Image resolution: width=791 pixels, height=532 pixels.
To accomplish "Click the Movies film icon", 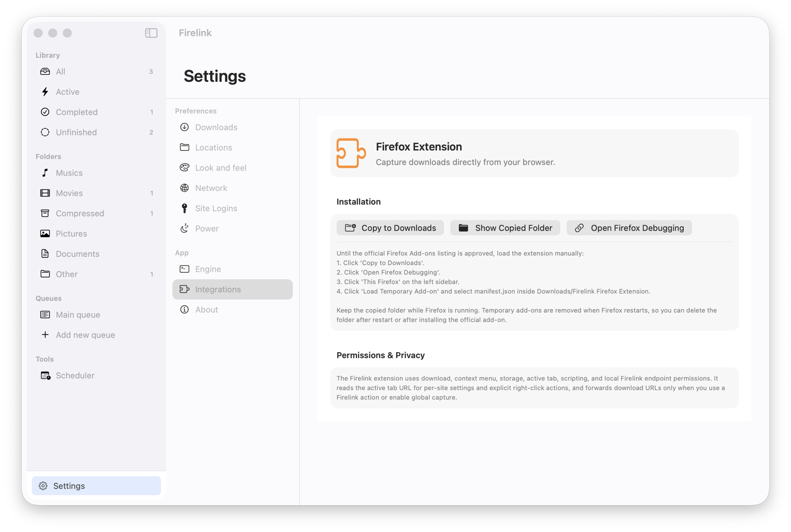I will click(x=45, y=193).
